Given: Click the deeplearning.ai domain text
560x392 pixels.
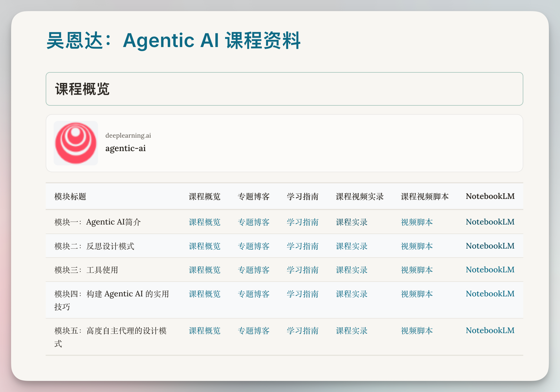Looking at the screenshot, I should (x=128, y=136).
